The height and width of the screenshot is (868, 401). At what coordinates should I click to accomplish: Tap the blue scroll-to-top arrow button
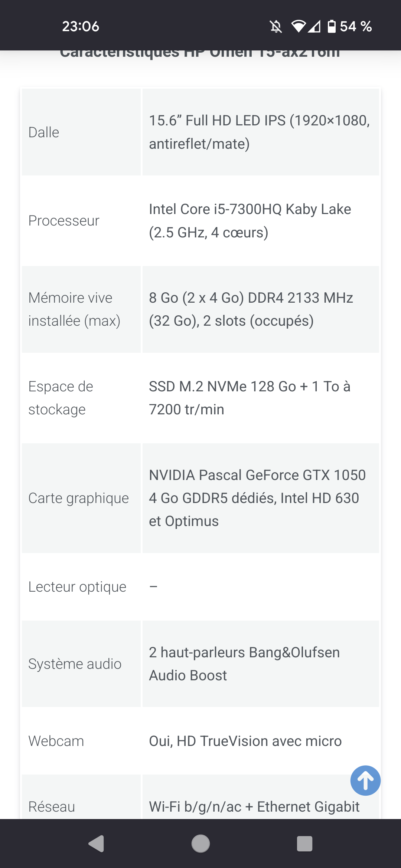pyautogui.click(x=365, y=780)
